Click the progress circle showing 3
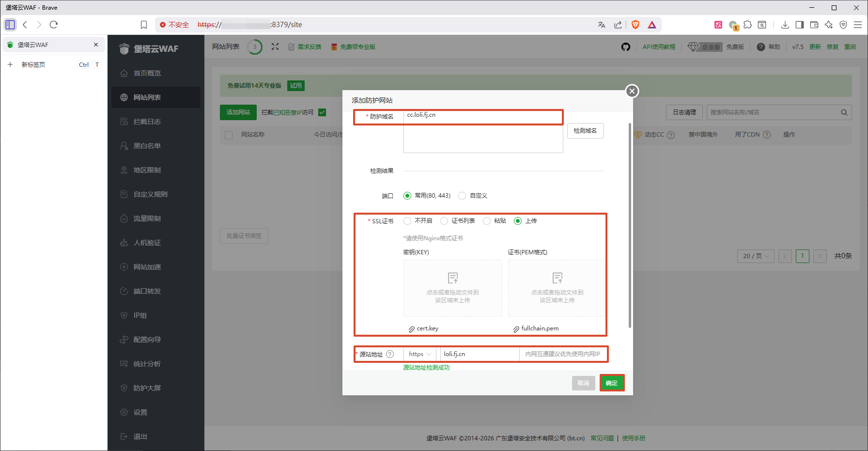This screenshot has width=868, height=451. click(x=255, y=47)
